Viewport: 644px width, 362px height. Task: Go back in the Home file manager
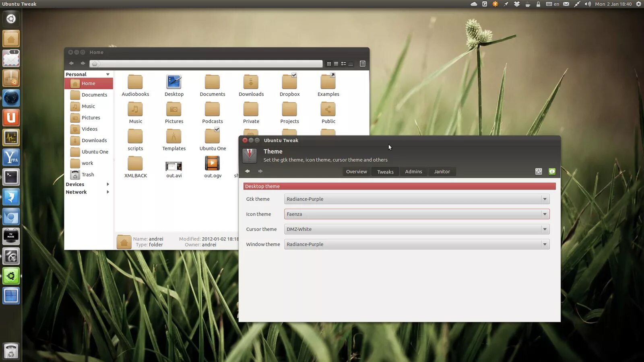pyautogui.click(x=71, y=63)
